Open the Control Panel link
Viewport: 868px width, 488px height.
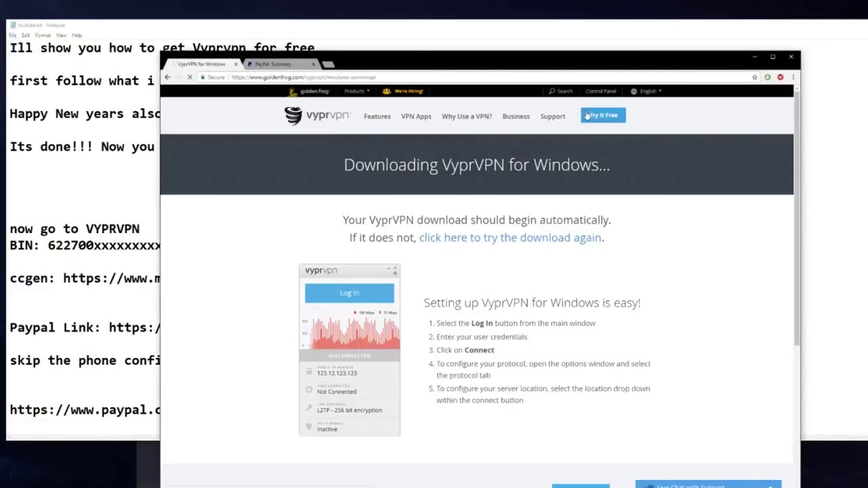601,91
